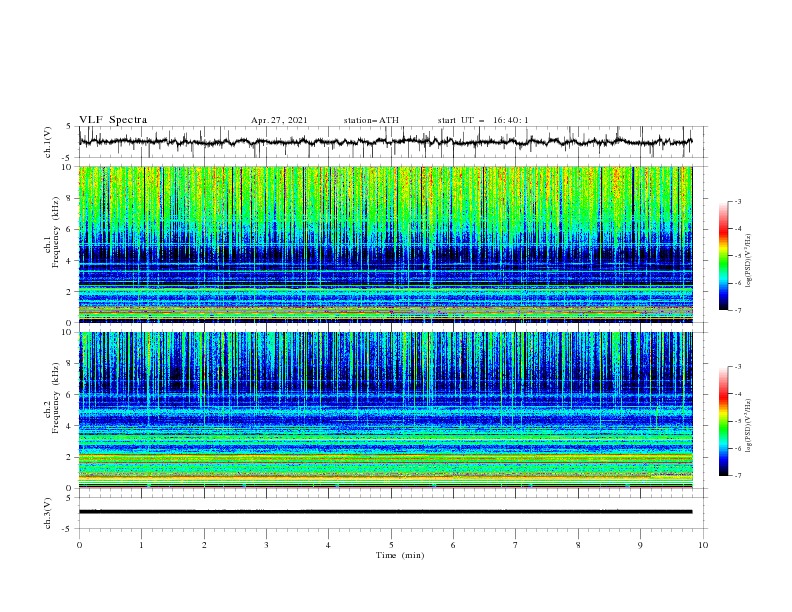
Task: Click time axis tick label '9'
Action: [640, 545]
